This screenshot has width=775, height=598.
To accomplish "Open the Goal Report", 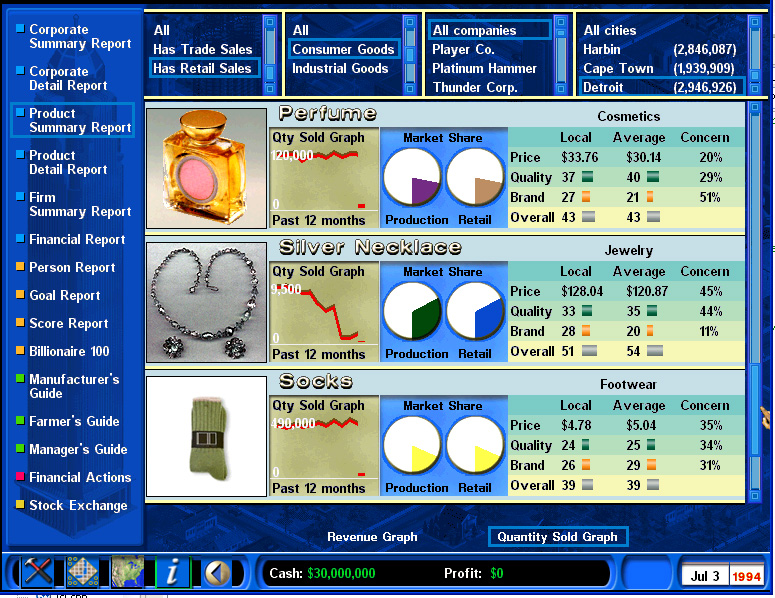I will pyautogui.click(x=64, y=296).
